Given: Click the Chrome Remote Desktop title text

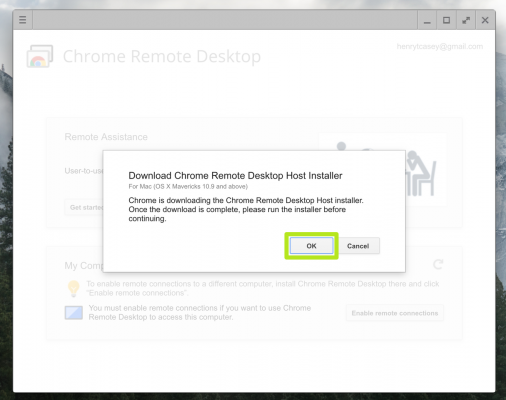Looking at the screenshot, I should (x=162, y=56).
